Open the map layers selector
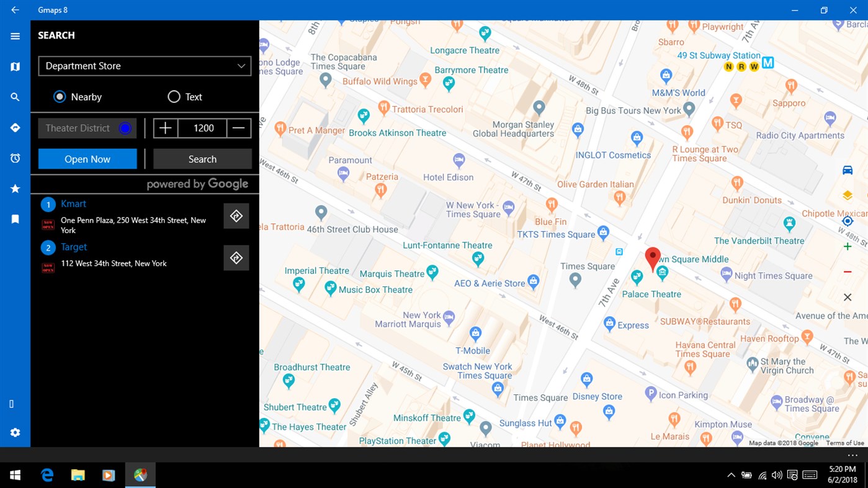 pos(847,195)
